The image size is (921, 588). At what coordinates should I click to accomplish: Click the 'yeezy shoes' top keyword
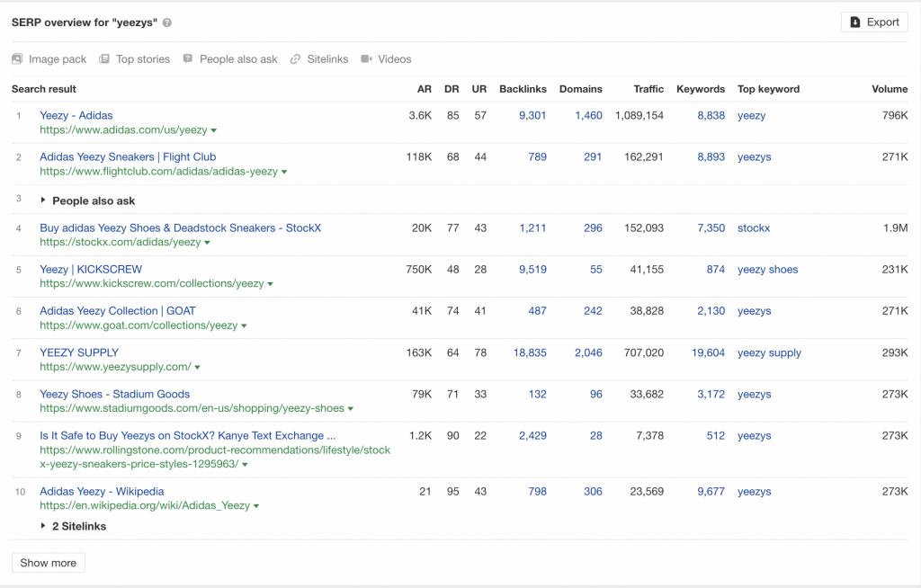[x=768, y=269]
